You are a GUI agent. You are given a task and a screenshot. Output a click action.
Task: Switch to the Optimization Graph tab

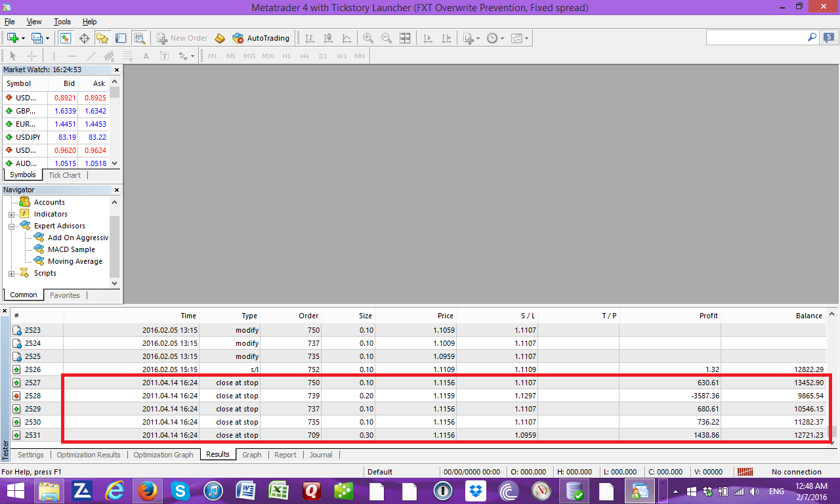click(x=163, y=455)
